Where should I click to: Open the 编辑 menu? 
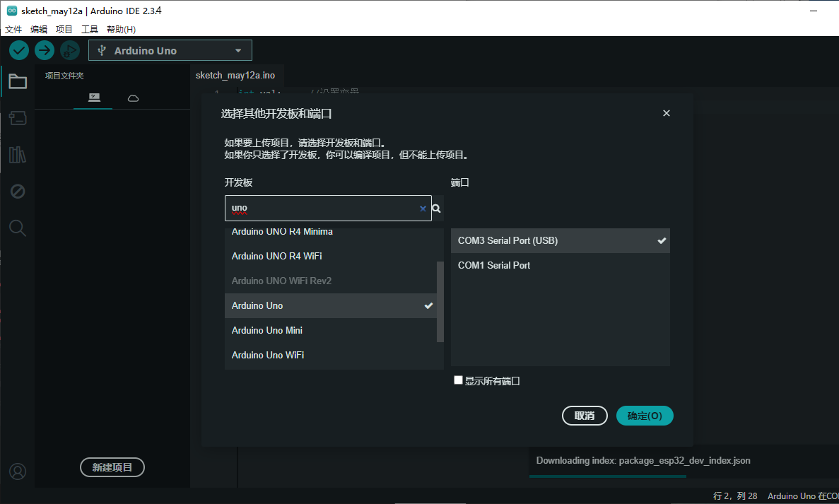point(39,29)
